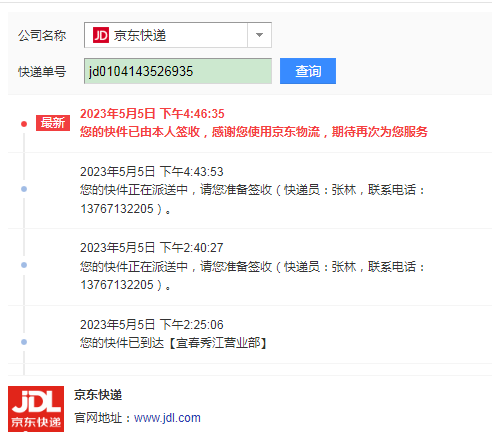Click the 下午2:40:27 delivery message text

tap(253, 276)
